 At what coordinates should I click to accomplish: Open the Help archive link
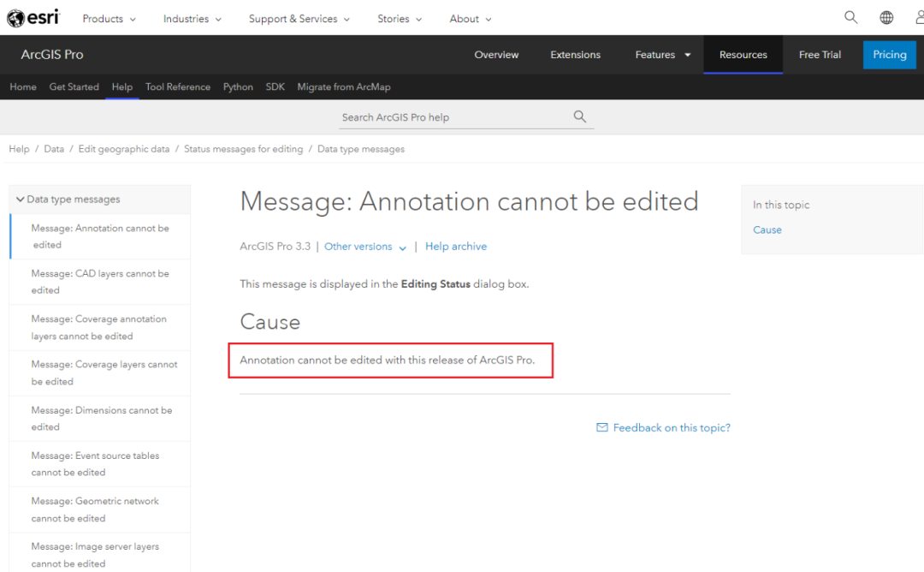[x=456, y=247]
